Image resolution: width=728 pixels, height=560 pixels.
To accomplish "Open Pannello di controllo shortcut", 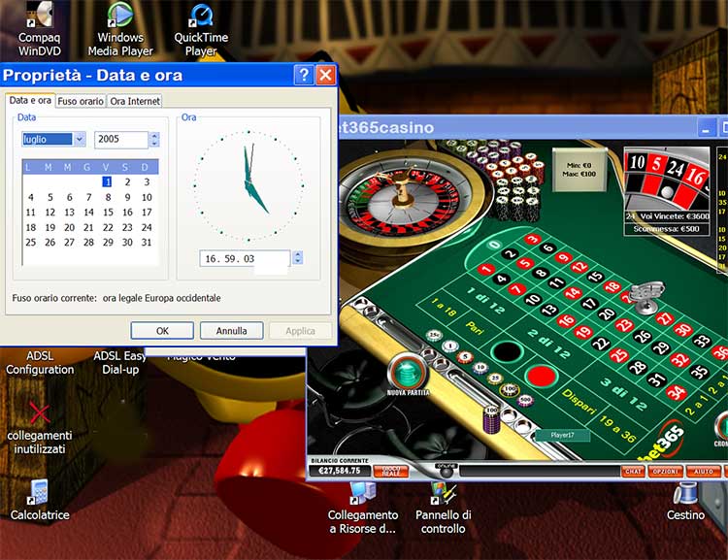I will 443,508.
